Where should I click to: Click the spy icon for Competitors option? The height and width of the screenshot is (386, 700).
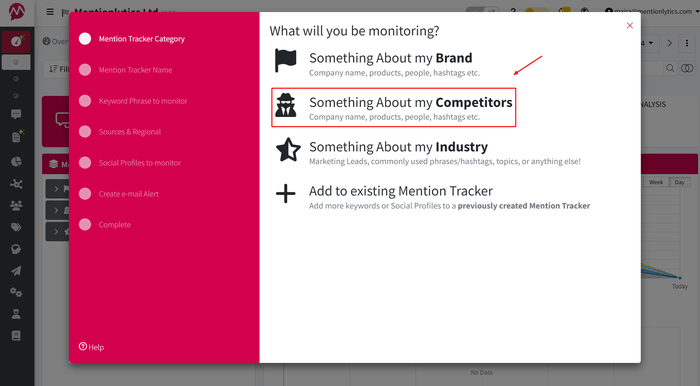click(x=286, y=105)
